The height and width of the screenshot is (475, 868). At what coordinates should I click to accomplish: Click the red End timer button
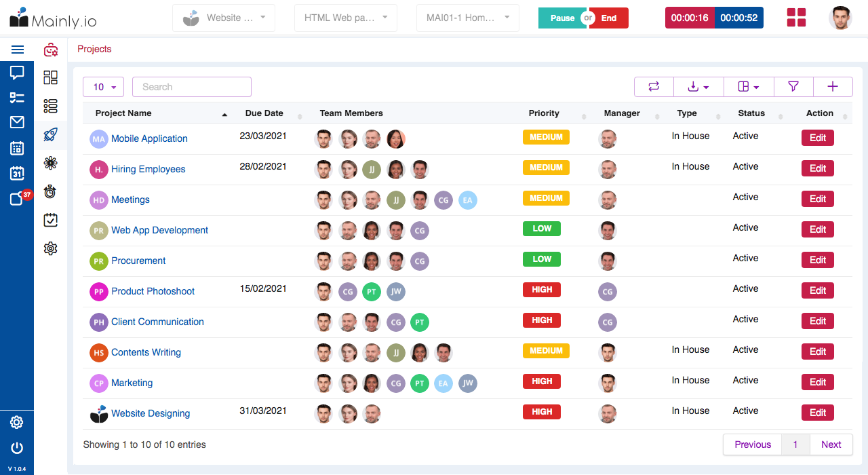[x=608, y=18]
